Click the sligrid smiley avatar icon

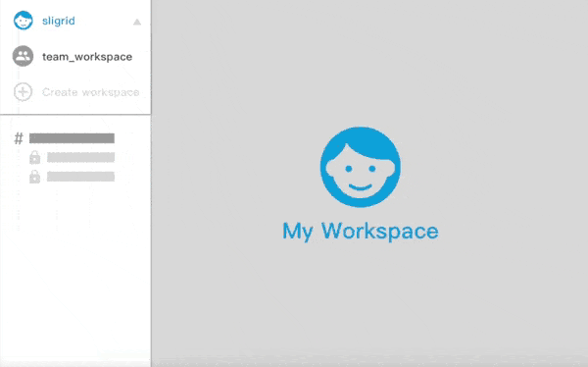pos(24,21)
